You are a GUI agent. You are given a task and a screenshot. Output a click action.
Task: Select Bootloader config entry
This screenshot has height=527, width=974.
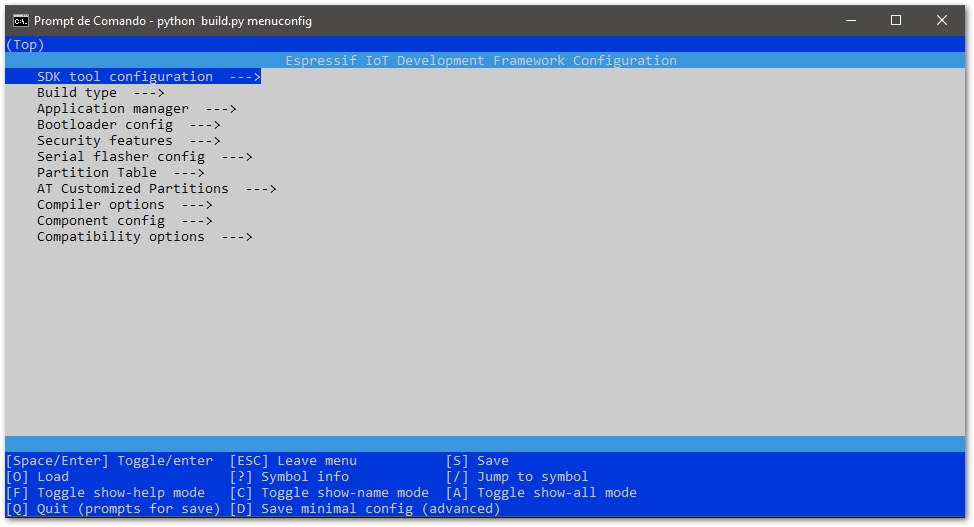129,125
